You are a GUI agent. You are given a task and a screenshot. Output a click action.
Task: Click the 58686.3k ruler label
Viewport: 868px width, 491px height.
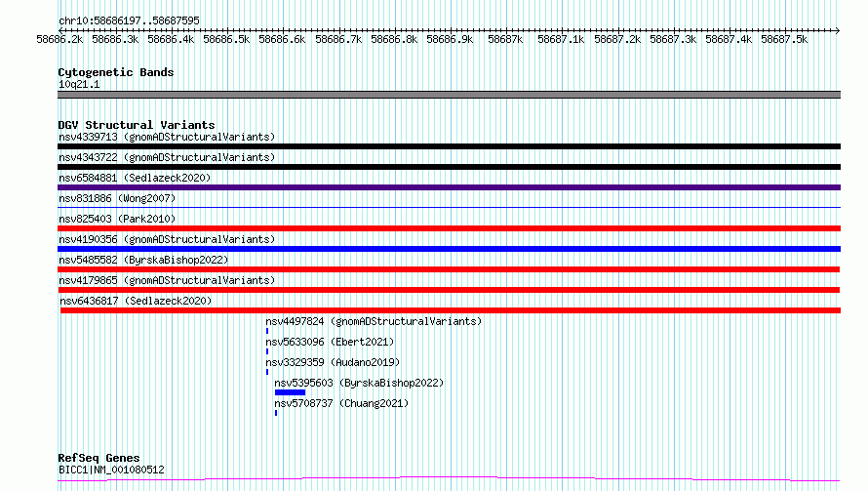click(115, 40)
